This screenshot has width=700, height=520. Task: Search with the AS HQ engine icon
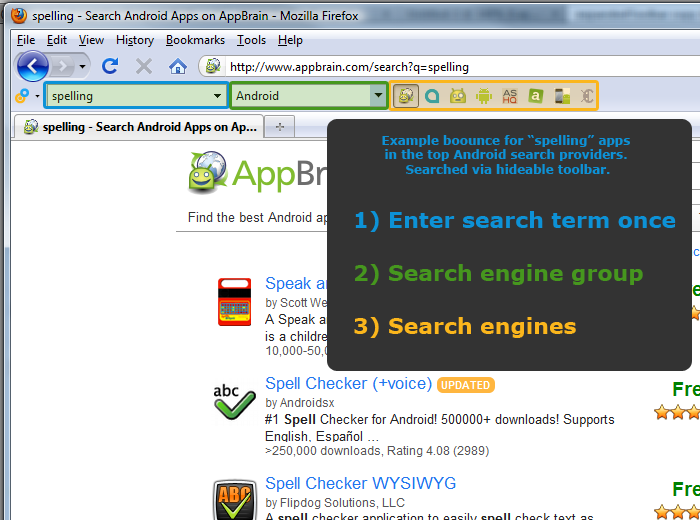(509, 96)
